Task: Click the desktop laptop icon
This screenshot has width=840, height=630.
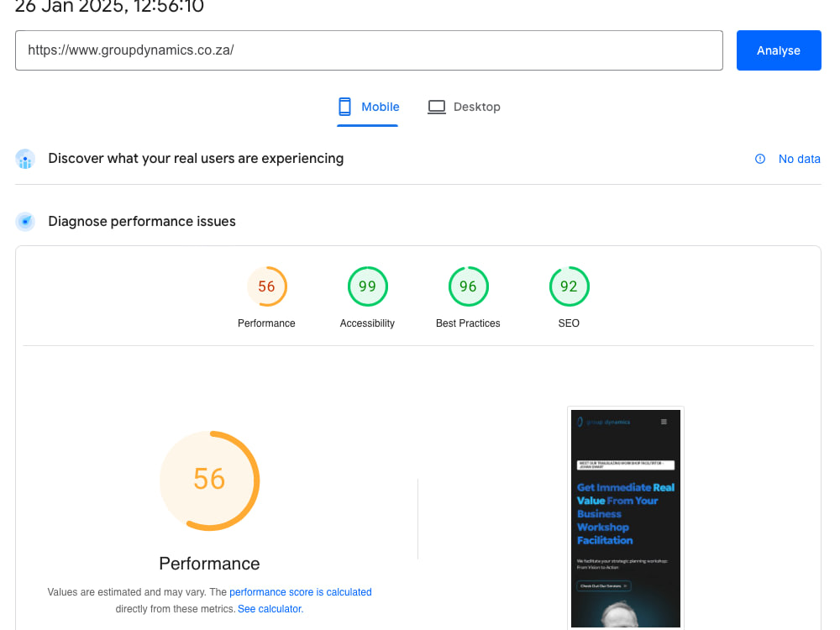Action: 437,108
